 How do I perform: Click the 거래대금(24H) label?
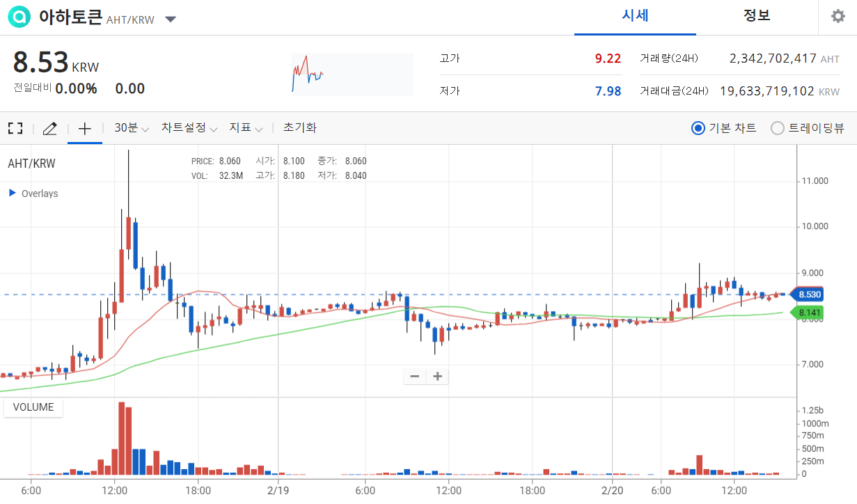[674, 91]
